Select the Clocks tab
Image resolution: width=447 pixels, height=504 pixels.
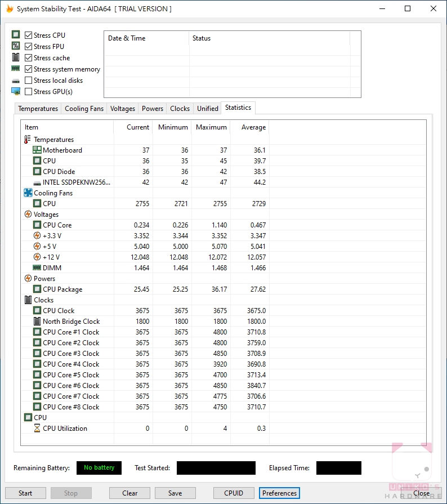[x=180, y=109]
